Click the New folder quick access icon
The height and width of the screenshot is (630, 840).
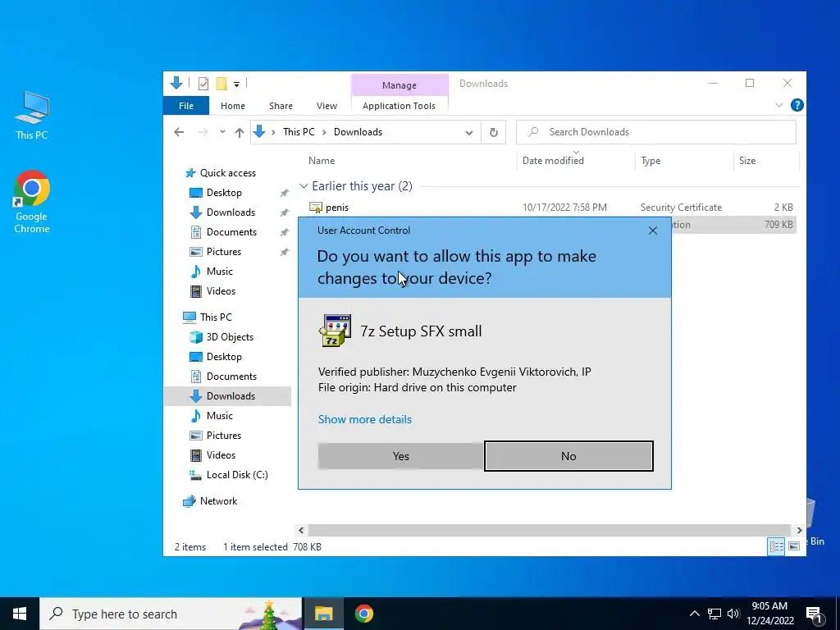[x=221, y=83]
